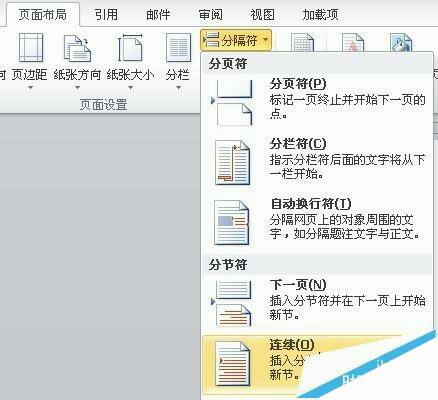Click the 分栏 columns icon
Viewport: 438px width, 400px height.
point(178,48)
